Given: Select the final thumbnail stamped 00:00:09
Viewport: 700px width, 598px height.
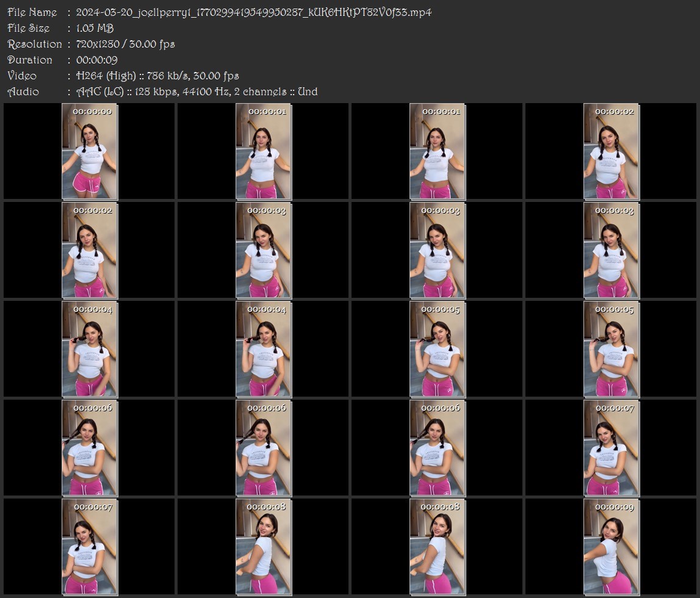Looking at the screenshot, I should click(x=611, y=547).
